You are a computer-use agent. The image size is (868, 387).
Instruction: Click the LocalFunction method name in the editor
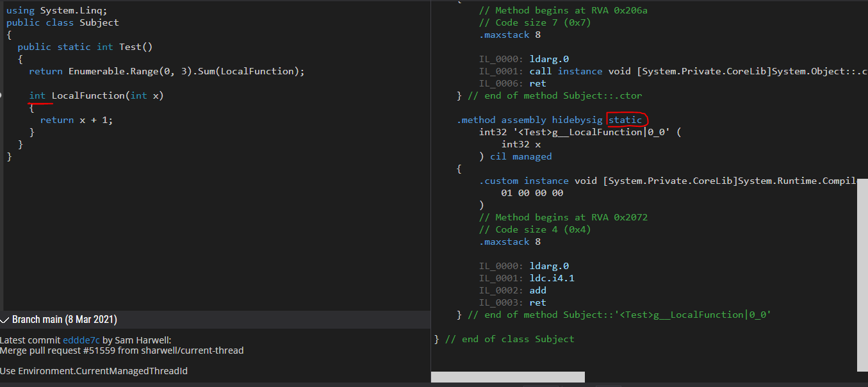tap(86, 95)
